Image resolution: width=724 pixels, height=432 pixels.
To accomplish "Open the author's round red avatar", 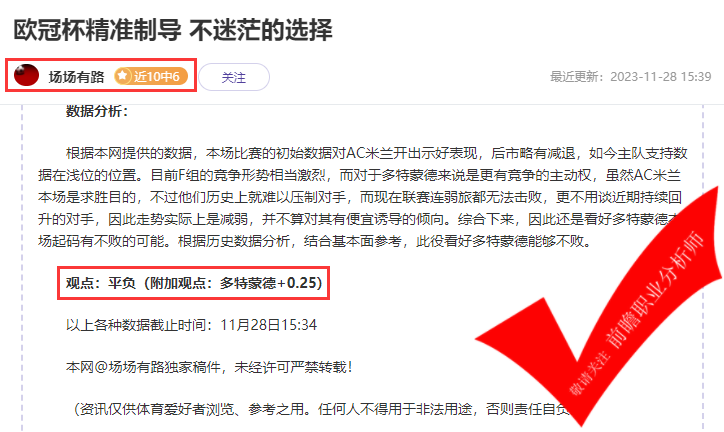I will point(26,75).
